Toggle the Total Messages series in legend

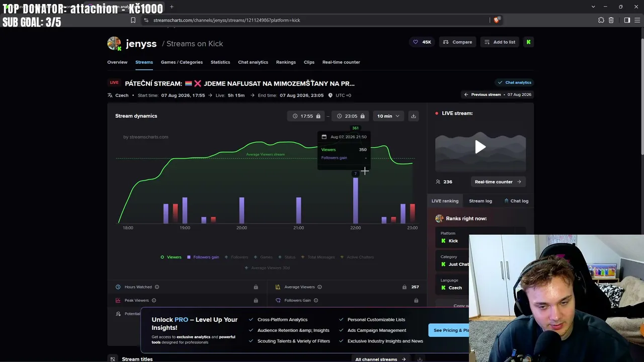pyautogui.click(x=318, y=257)
